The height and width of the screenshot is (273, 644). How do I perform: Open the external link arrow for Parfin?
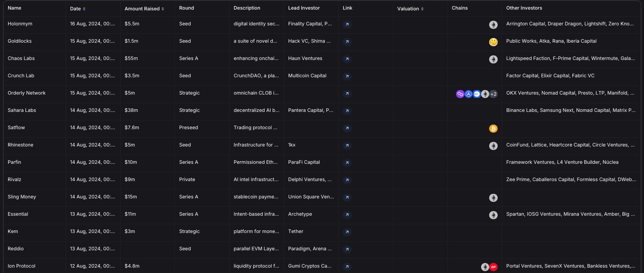point(347,163)
